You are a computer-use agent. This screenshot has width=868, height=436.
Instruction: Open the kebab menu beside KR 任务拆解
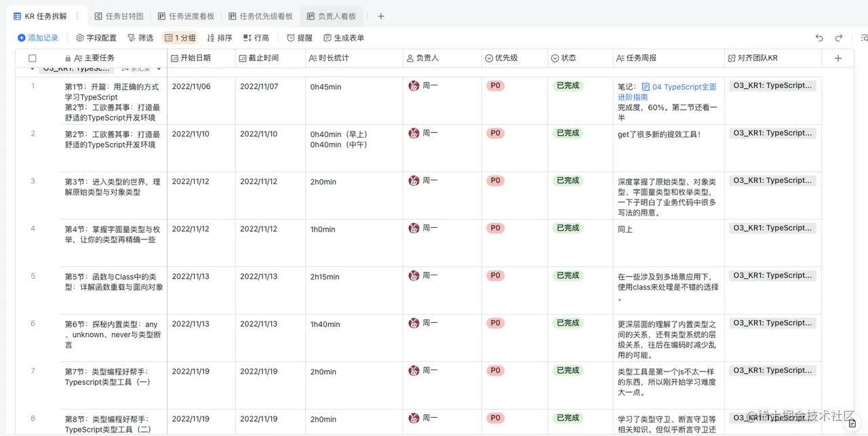[x=77, y=15]
